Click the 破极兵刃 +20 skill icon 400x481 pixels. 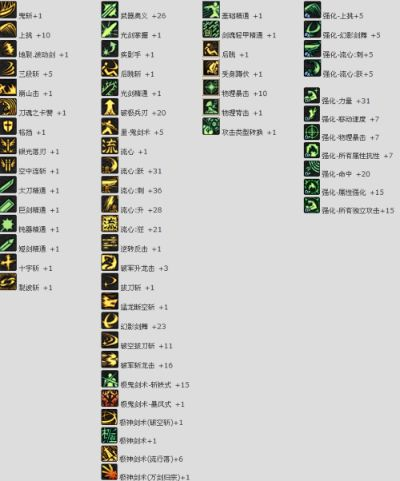(x=110, y=107)
